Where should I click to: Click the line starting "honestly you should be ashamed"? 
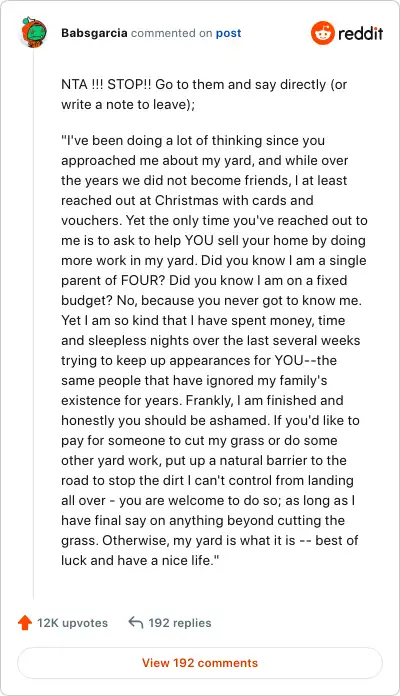click(210, 420)
